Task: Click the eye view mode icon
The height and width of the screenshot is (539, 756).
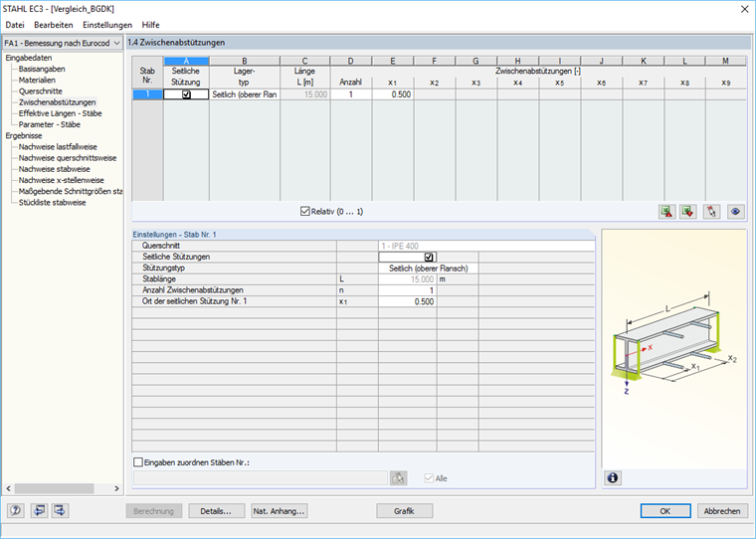Action: click(735, 212)
